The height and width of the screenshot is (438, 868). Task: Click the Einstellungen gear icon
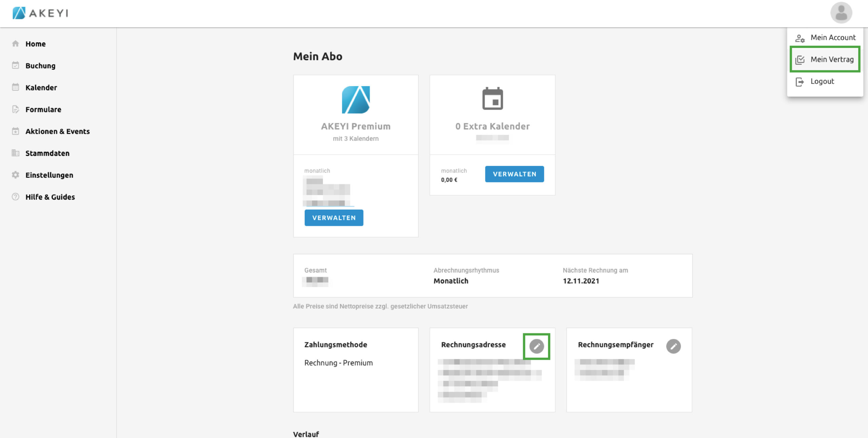pos(16,175)
